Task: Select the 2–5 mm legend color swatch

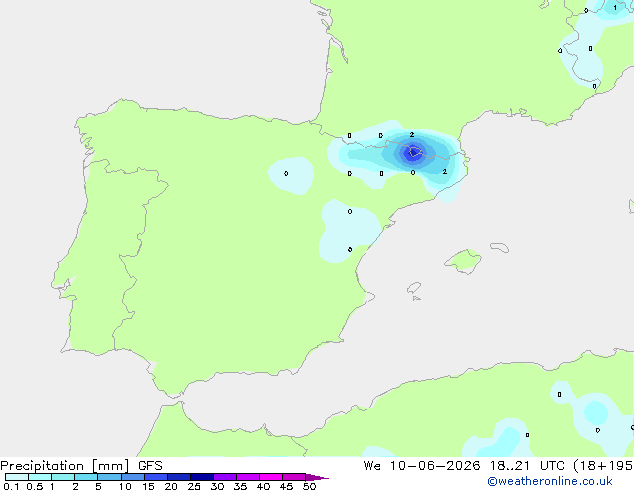Action: (86, 477)
